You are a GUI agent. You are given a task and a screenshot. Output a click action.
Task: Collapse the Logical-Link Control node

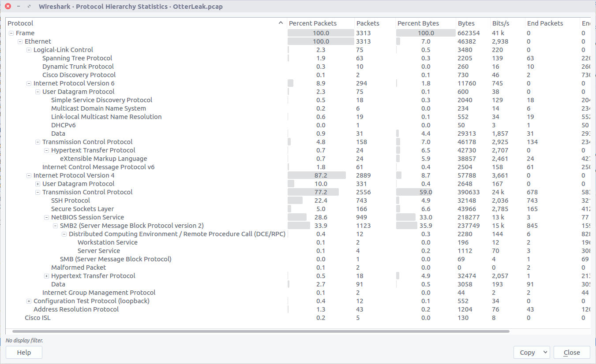coord(29,50)
